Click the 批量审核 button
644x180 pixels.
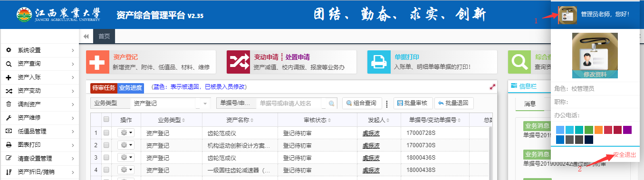[x=412, y=103]
